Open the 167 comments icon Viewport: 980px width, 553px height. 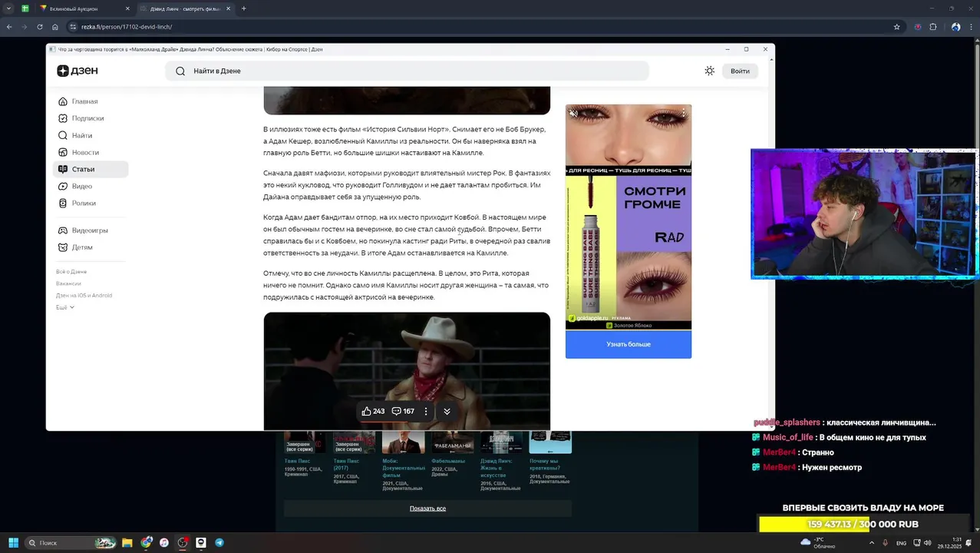coord(397,411)
